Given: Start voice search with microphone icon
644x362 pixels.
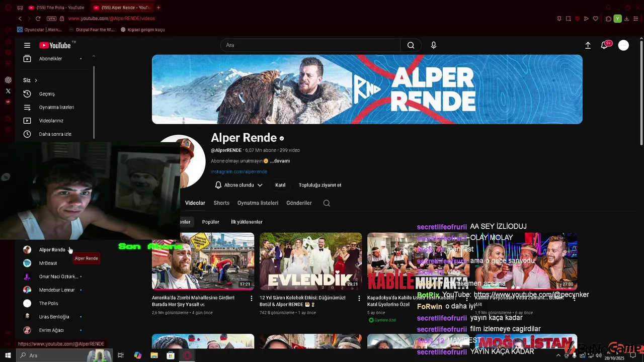Looking at the screenshot, I should [434, 45].
